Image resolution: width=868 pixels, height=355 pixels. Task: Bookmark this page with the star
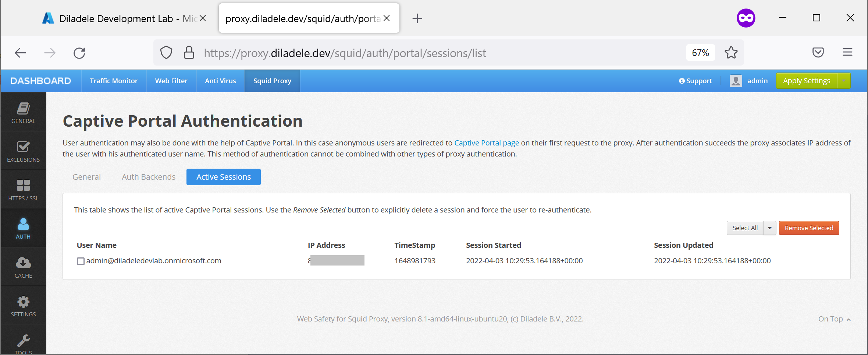[731, 53]
